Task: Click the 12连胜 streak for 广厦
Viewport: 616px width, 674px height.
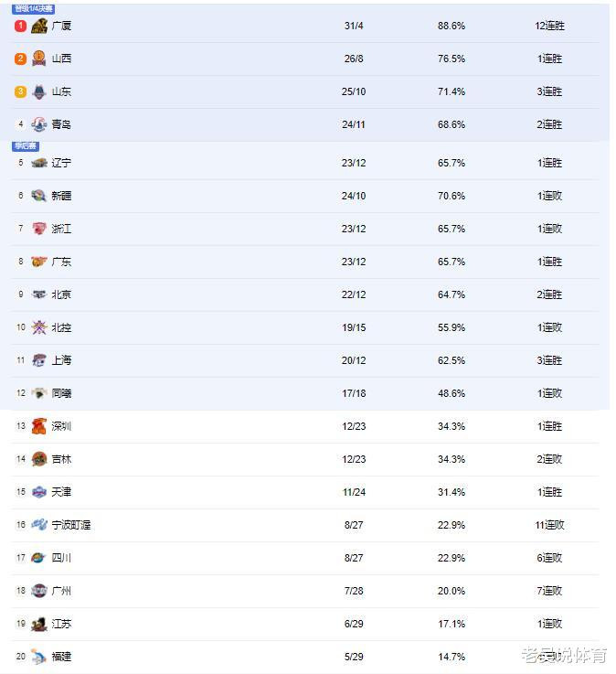Action: (550, 27)
